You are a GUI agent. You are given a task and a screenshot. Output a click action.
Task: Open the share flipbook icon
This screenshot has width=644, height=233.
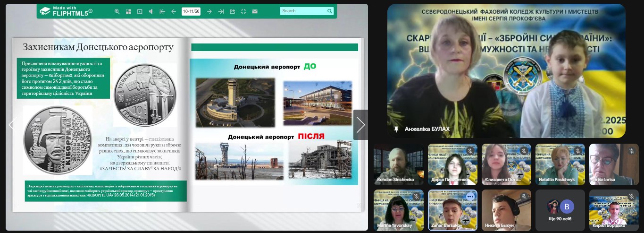point(232,11)
